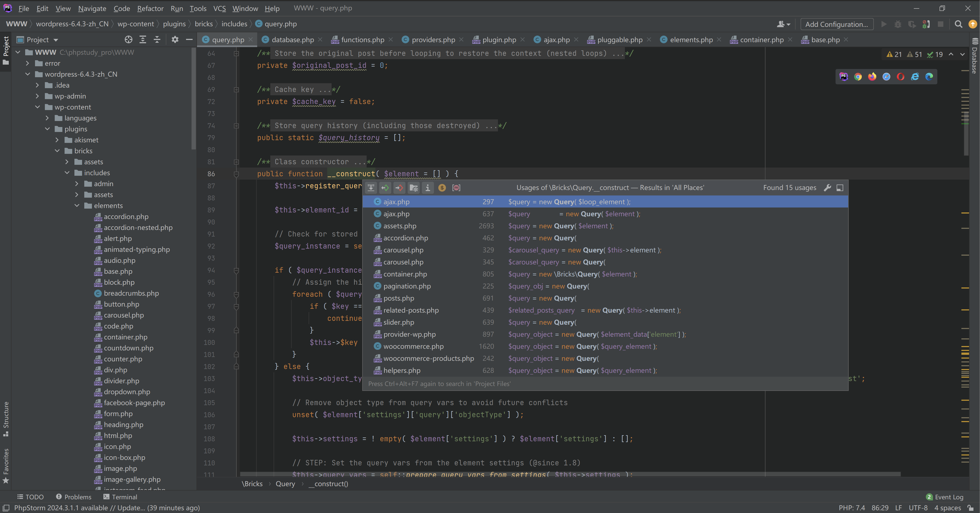Go to next highlighted error arrow
Image resolution: width=980 pixels, height=513 pixels.
pyautogui.click(x=962, y=54)
